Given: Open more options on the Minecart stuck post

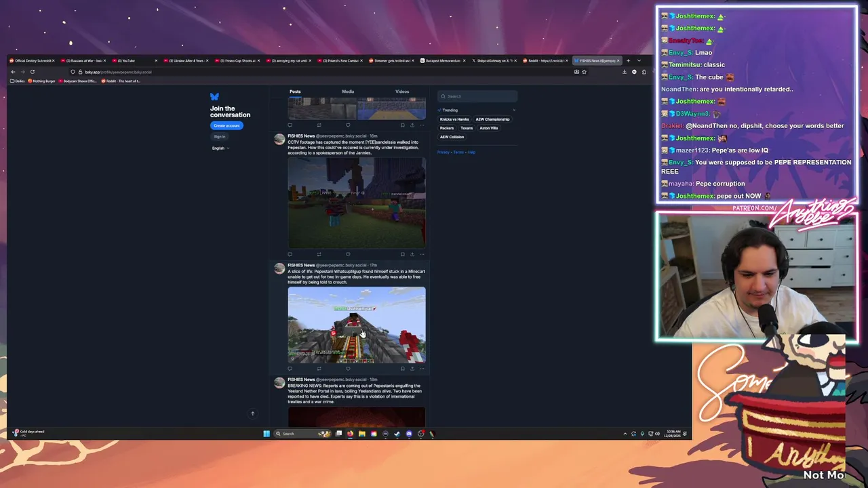Looking at the screenshot, I should click(422, 369).
